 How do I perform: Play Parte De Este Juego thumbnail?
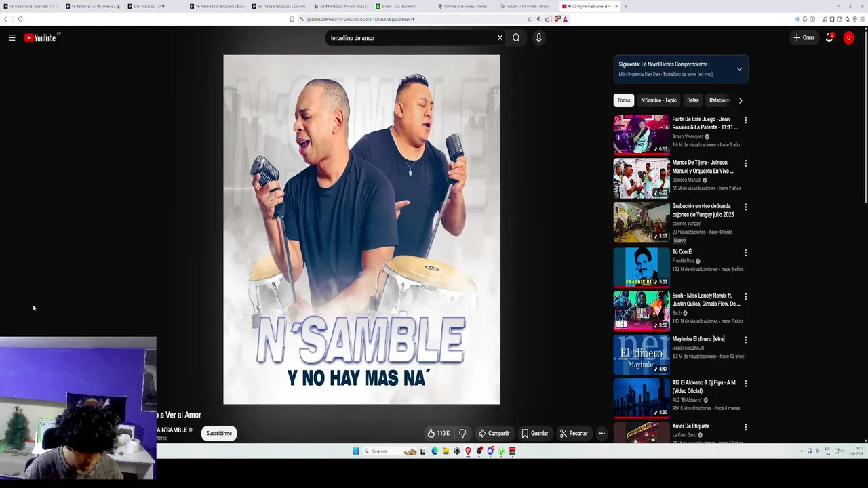click(x=642, y=134)
